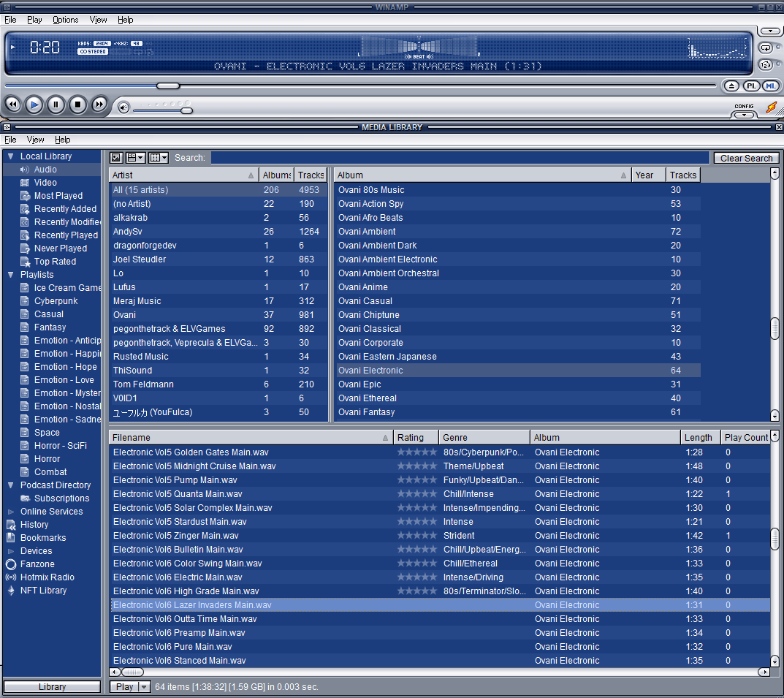Open podcast Subscriptions
The height and width of the screenshot is (698, 784).
(61, 498)
